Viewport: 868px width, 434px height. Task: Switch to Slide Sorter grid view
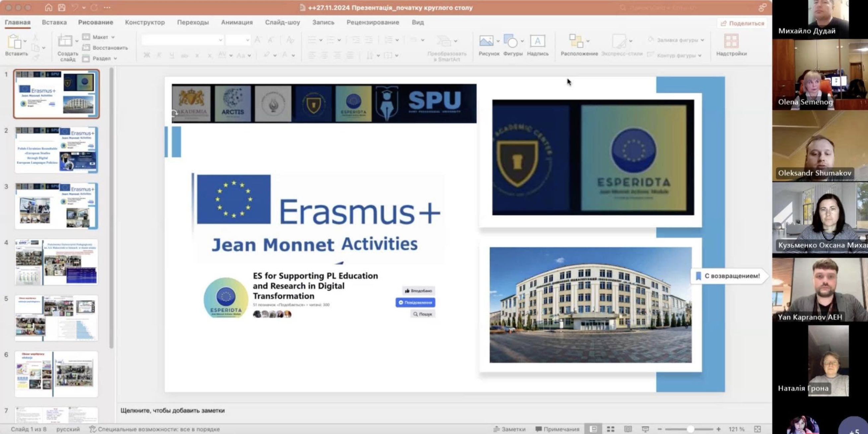[x=611, y=429]
